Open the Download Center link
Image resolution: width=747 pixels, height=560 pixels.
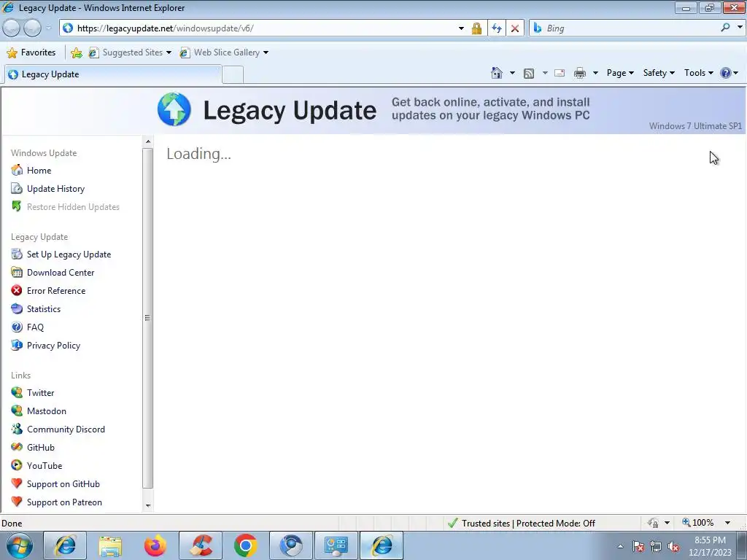[61, 273]
